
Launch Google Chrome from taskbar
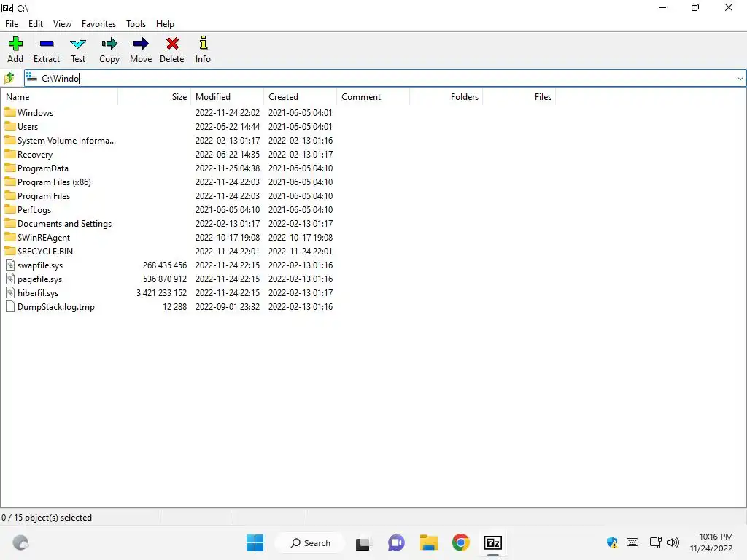pyautogui.click(x=461, y=542)
